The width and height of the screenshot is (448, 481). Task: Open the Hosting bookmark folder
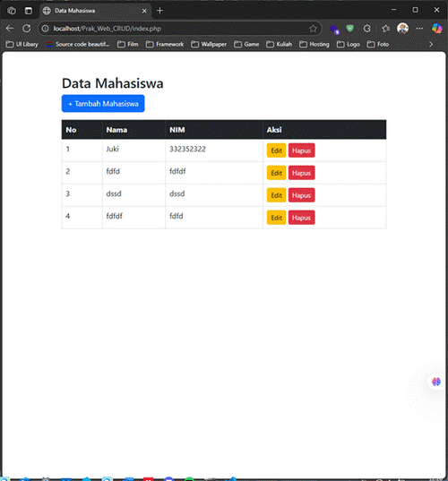314,45
